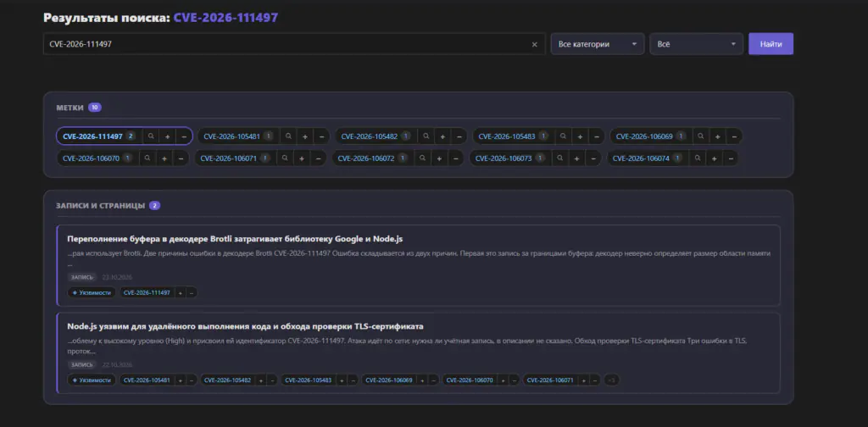Image resolution: width=868 pixels, height=427 pixels.
Task: Click the МЕТКИ section heading
Action: coord(70,108)
